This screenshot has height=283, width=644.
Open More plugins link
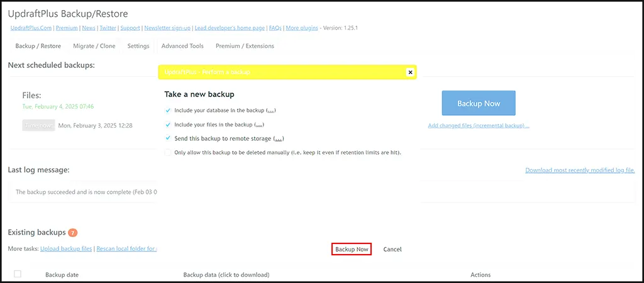pos(302,28)
